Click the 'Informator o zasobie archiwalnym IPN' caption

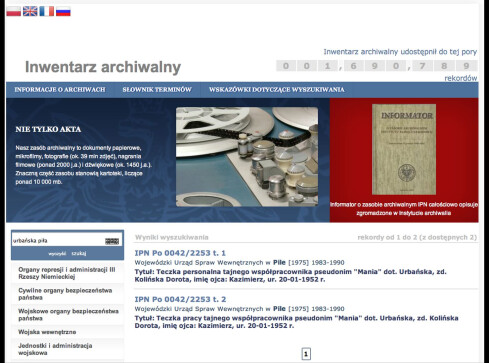pos(404,209)
